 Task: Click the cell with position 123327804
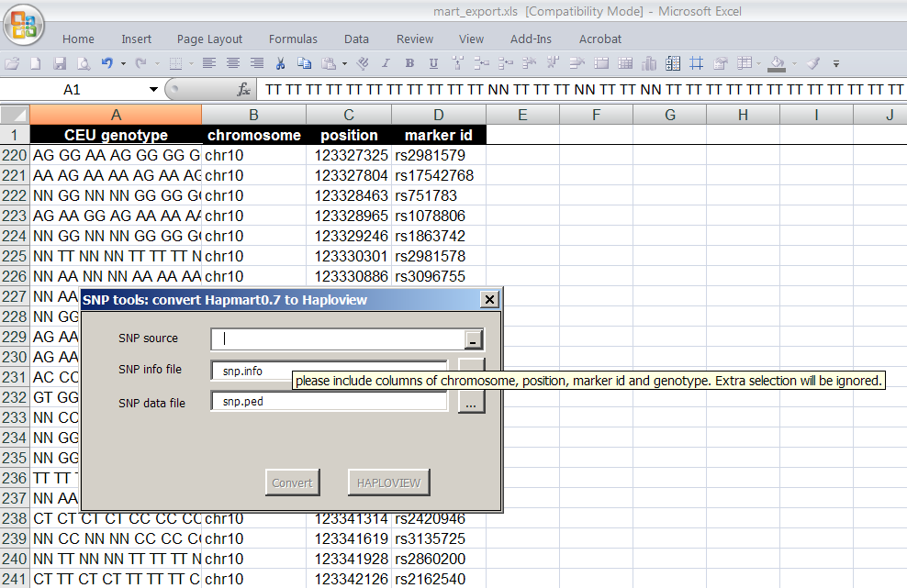349,175
